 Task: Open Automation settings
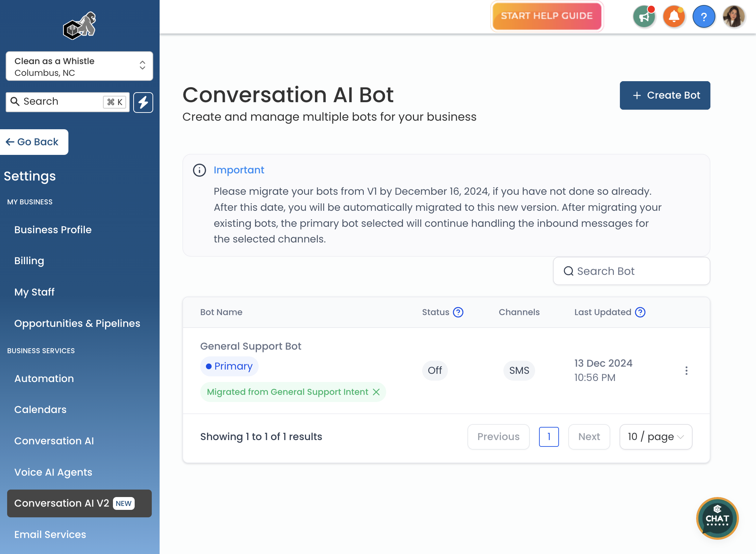(44, 378)
